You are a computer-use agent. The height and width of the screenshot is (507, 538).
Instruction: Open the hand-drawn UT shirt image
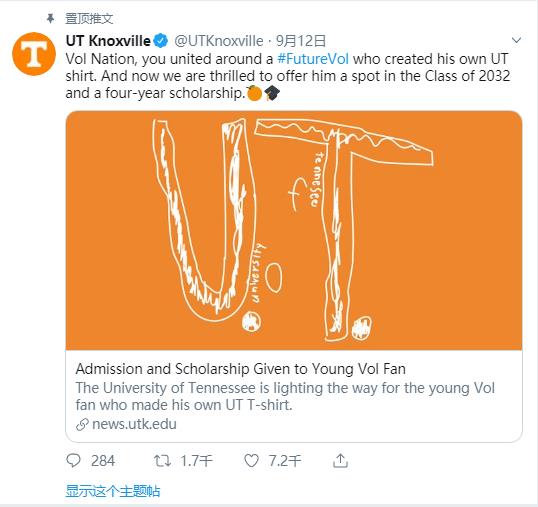point(294,230)
